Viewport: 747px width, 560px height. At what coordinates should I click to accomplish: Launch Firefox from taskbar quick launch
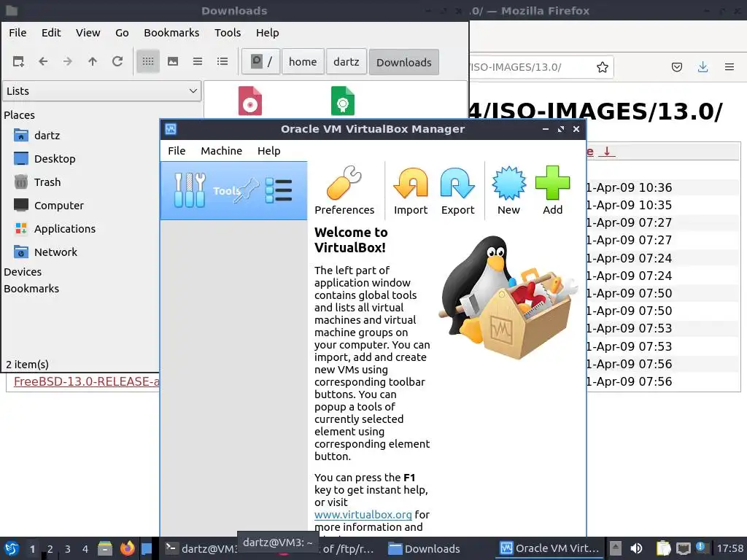point(127,548)
